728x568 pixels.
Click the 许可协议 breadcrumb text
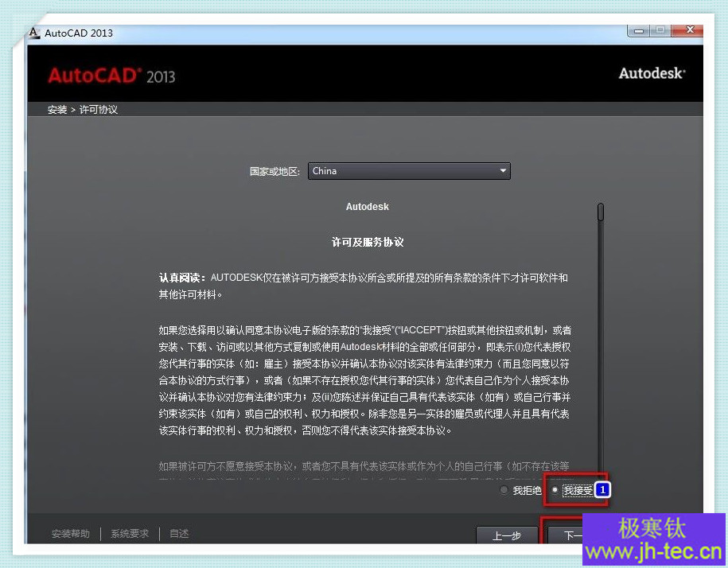[x=99, y=110]
